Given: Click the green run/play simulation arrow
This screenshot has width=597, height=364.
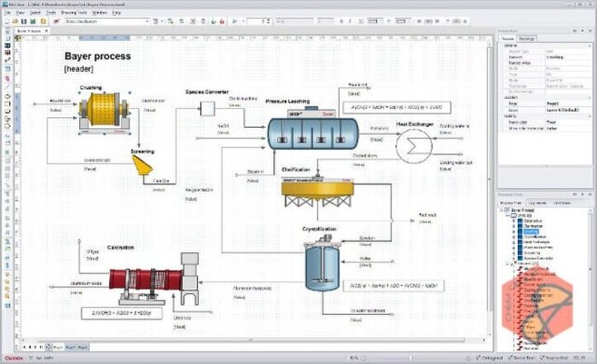Looking at the screenshot, I should (x=234, y=21).
